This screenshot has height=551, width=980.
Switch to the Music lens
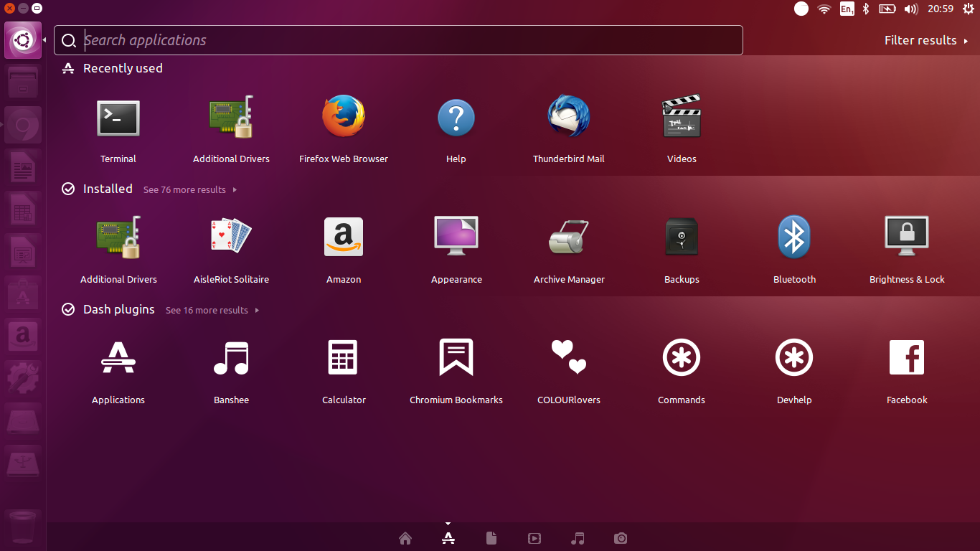click(578, 538)
